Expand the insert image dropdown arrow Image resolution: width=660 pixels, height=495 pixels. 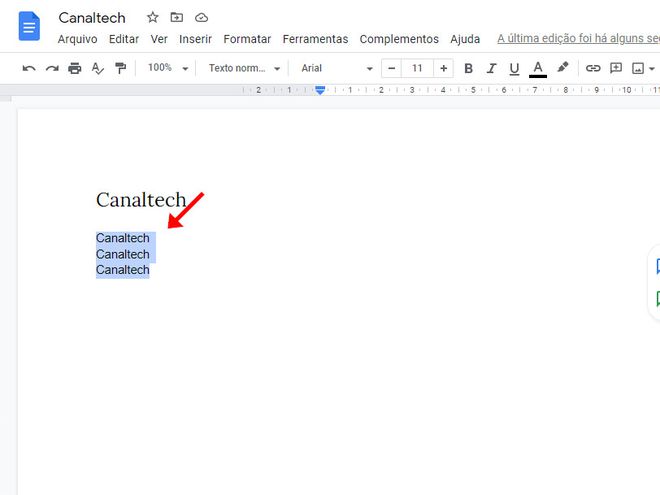point(652,69)
